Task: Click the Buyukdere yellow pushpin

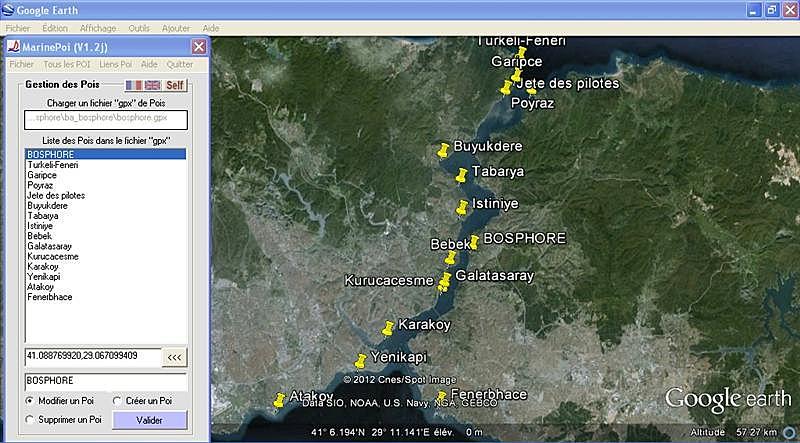Action: coord(443,150)
